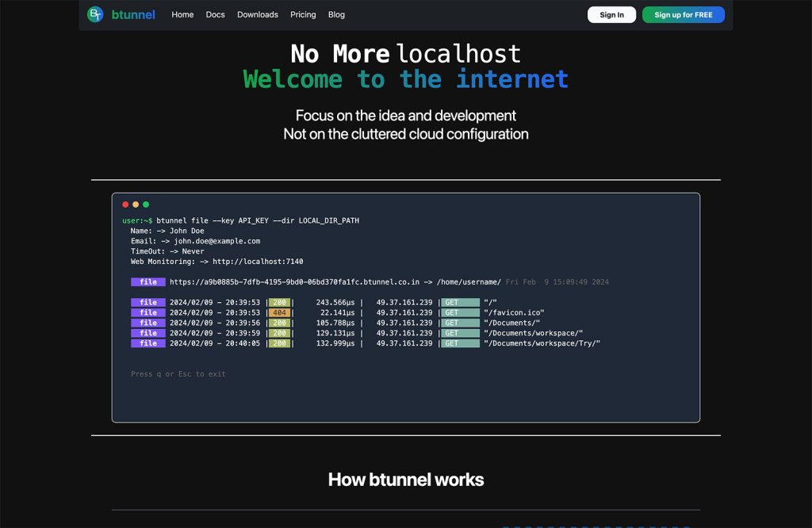The height and width of the screenshot is (528, 812).
Task: Click the green terminal window dot
Action: coord(146,205)
